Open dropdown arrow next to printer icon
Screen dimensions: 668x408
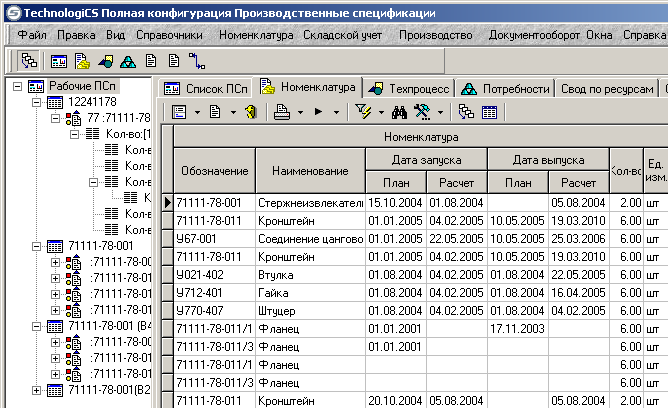click(299, 113)
